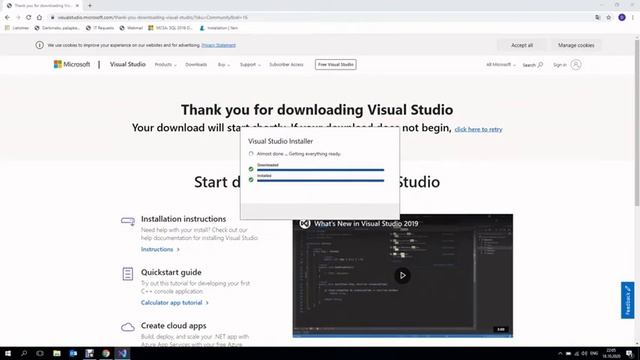Viewport: 640px width, 360px height.
Task: Close the Thank you for downloading tab
Action: pos(77,6)
